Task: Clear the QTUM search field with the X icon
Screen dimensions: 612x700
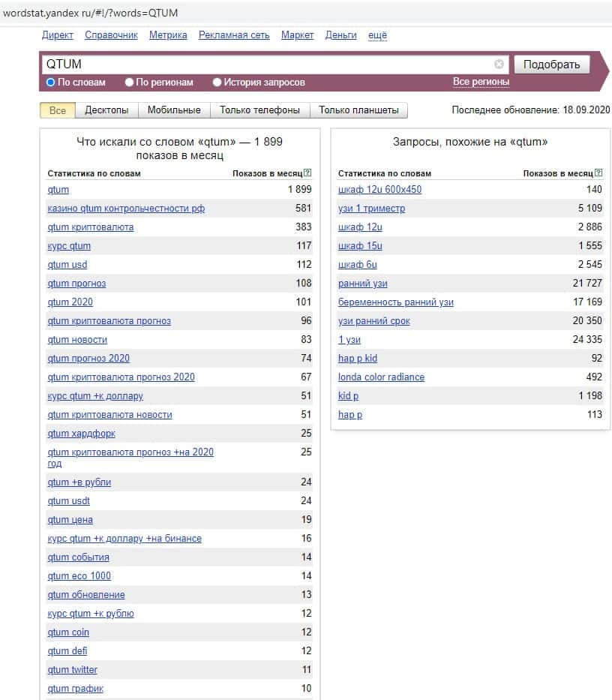Action: (x=499, y=65)
